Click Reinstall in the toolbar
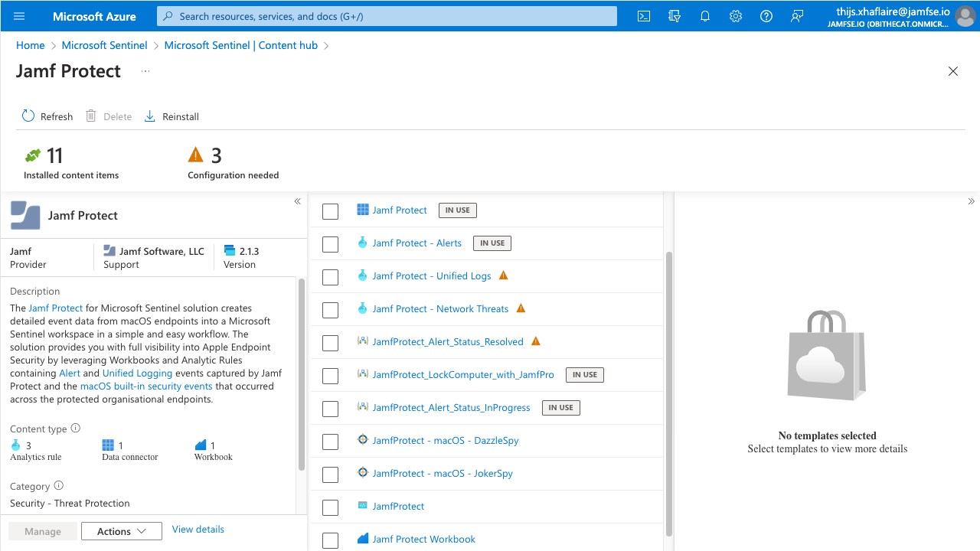Image resolution: width=980 pixels, height=551 pixels. [x=171, y=116]
